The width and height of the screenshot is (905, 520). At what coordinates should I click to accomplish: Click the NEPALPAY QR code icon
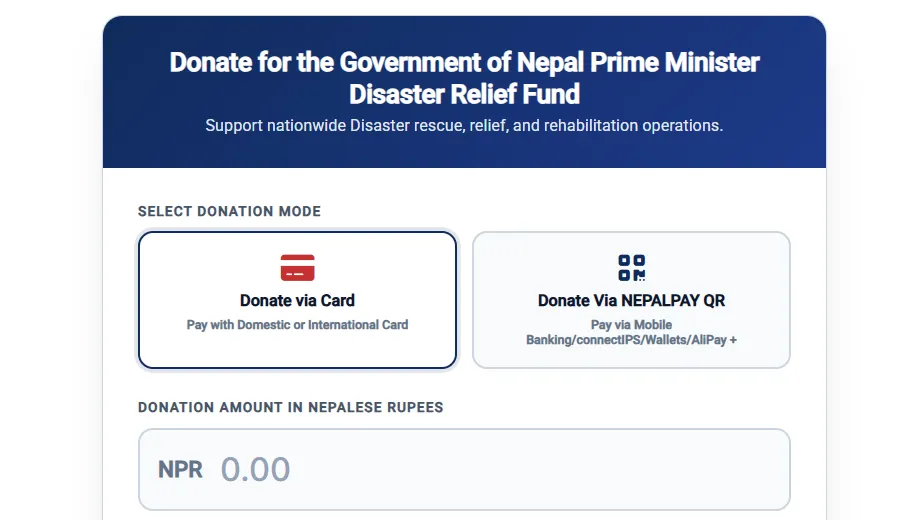pyautogui.click(x=631, y=268)
